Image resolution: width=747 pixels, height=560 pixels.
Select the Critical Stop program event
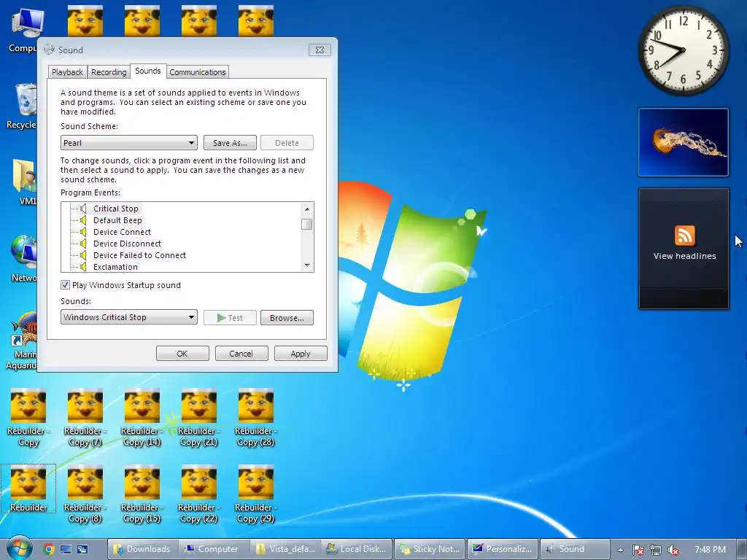click(116, 209)
